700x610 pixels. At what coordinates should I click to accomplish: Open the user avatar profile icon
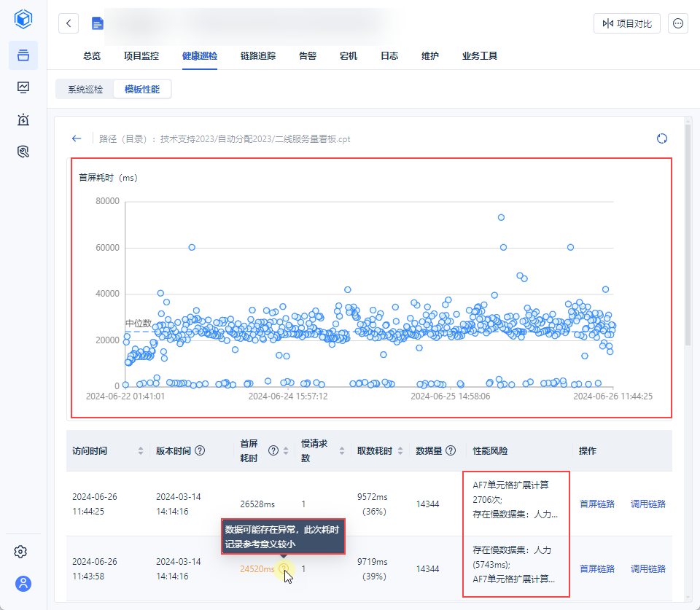24,583
